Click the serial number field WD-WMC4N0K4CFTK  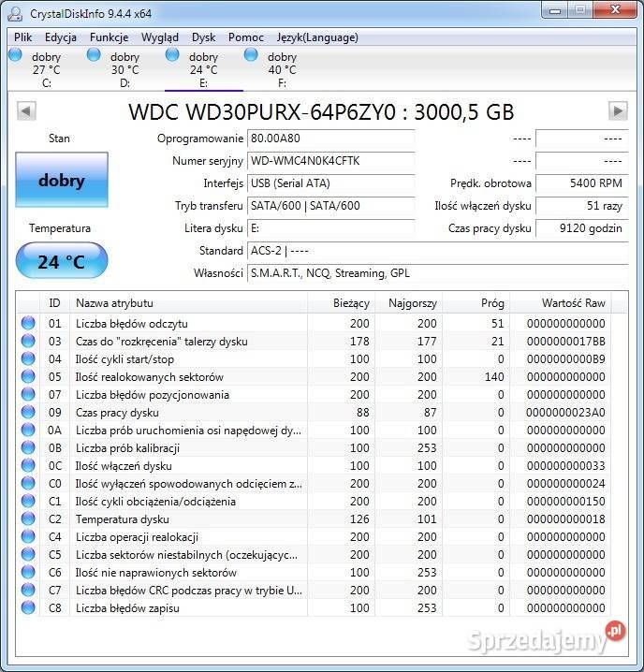pyautogui.click(x=330, y=161)
